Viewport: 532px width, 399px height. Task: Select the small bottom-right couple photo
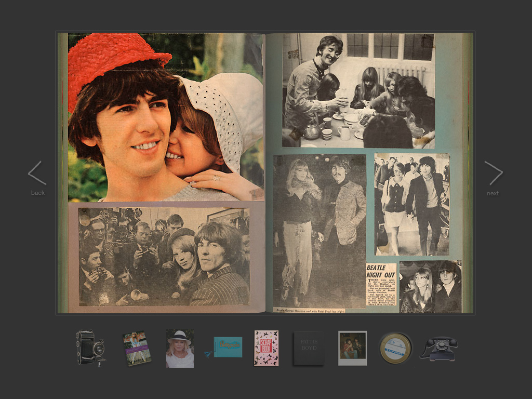[x=430, y=287]
